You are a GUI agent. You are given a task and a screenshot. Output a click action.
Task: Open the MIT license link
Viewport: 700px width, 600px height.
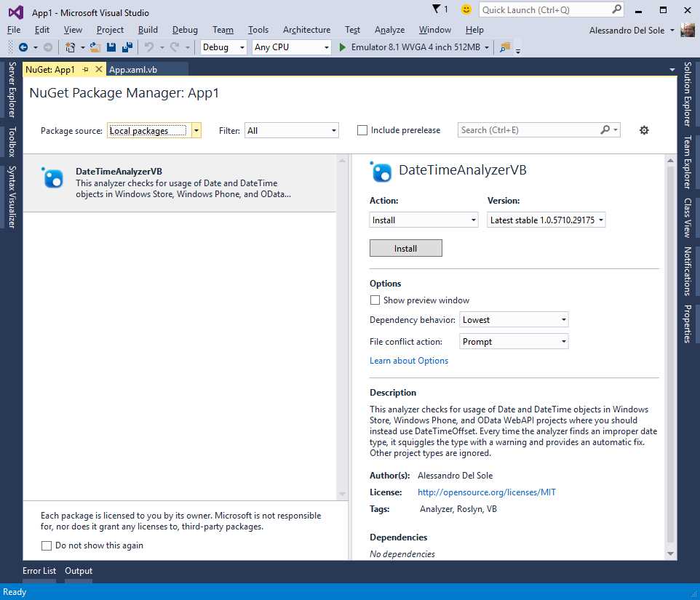[x=486, y=492]
